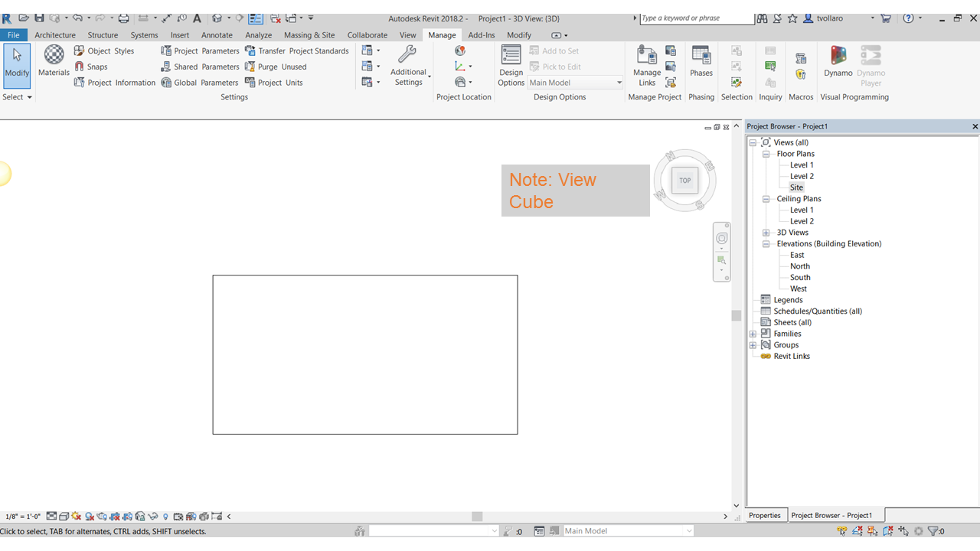Viewport: 980px width, 551px height.
Task: Click TOP on the ViewCube
Action: click(x=684, y=180)
